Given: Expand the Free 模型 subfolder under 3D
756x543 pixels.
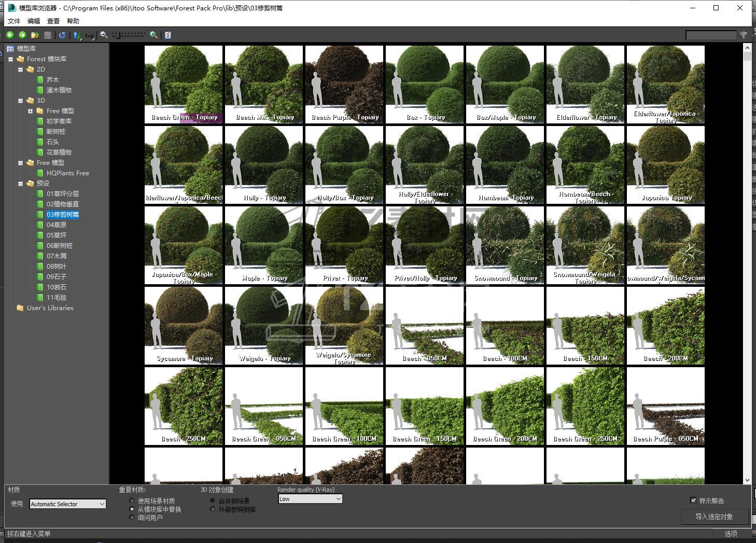Looking at the screenshot, I should 30,111.
